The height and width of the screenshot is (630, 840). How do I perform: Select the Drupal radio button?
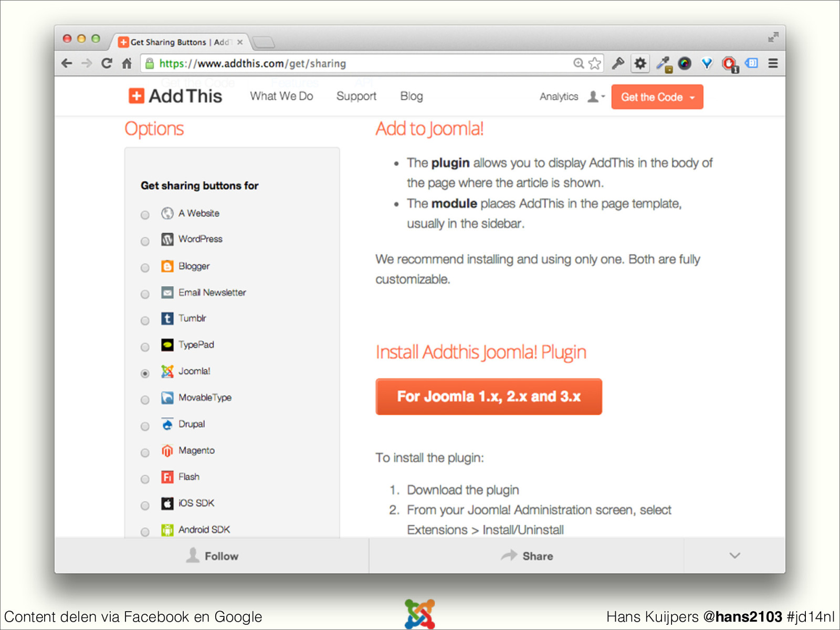[x=145, y=426]
